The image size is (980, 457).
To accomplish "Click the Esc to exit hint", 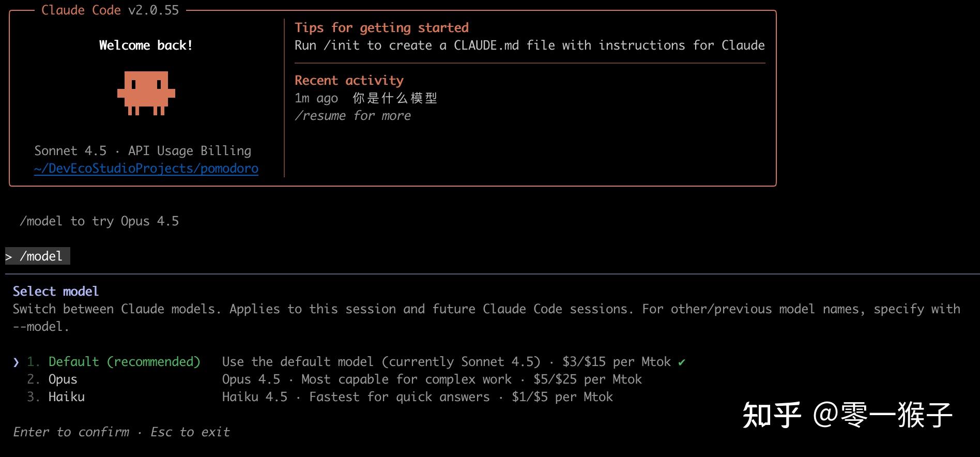I will point(190,432).
